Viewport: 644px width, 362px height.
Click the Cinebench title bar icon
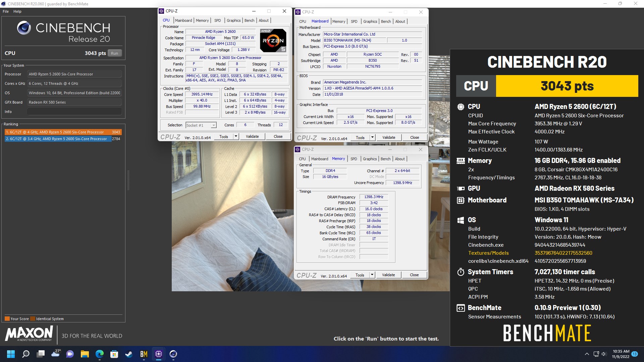4,4
